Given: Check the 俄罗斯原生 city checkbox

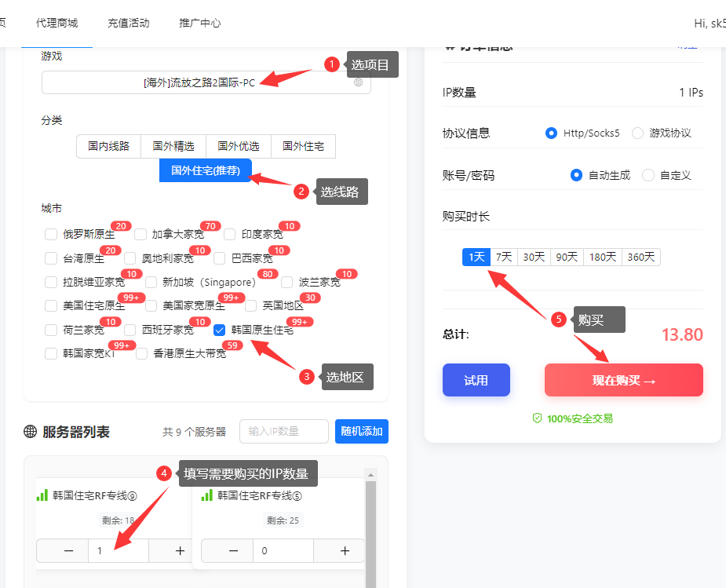Looking at the screenshot, I should [51, 234].
